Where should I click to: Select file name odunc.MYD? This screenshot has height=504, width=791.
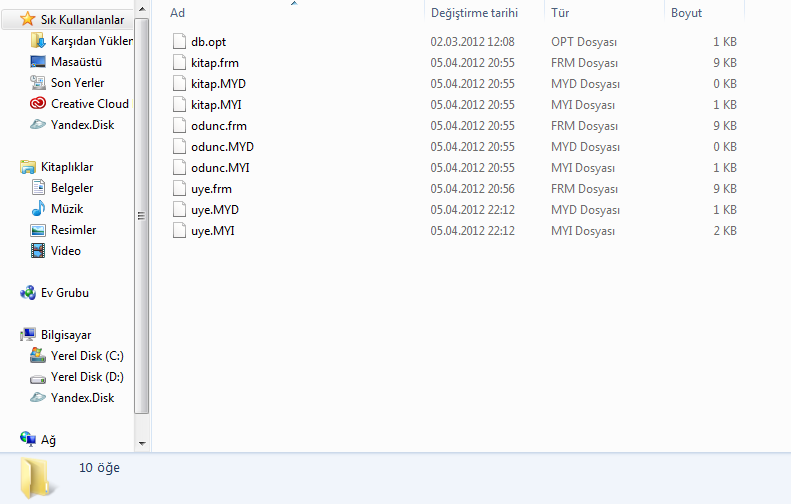click(x=222, y=147)
